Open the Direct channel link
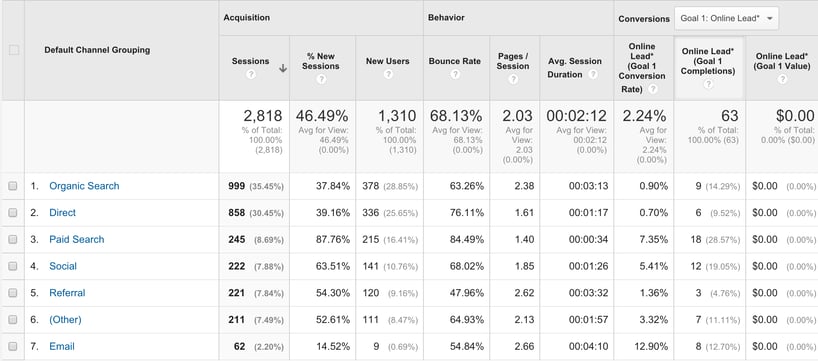 click(x=63, y=213)
